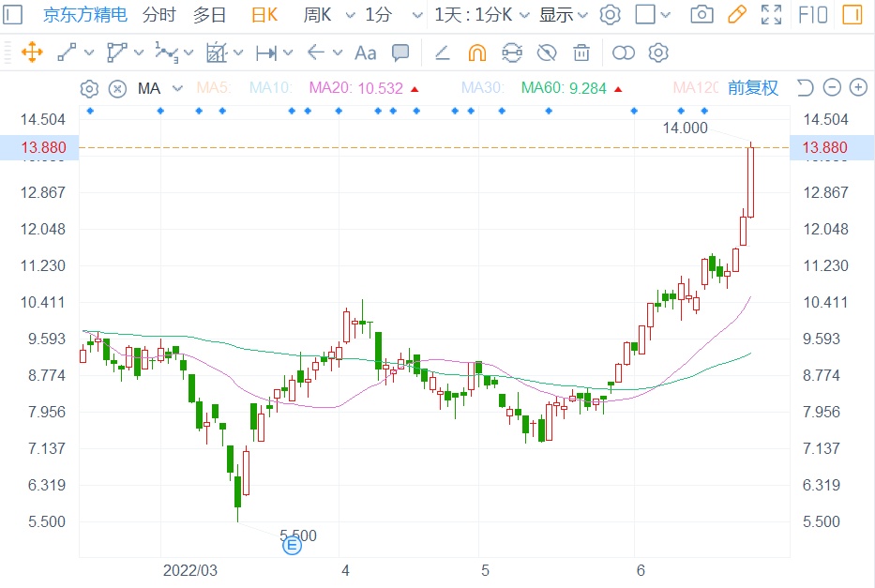The height and width of the screenshot is (588, 875).
Task: Open the 显示 display dropdown
Action: click(563, 15)
